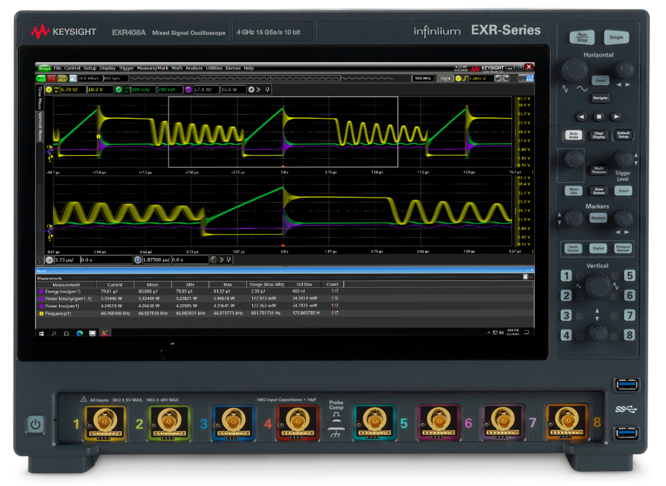
Task: Open the Analyze menu
Action: pos(194,68)
